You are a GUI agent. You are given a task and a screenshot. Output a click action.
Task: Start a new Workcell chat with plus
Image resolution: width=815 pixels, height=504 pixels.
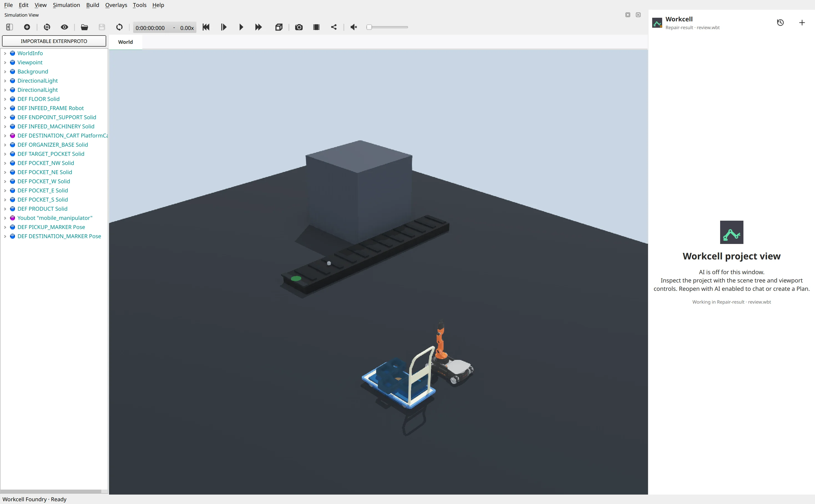pos(802,23)
